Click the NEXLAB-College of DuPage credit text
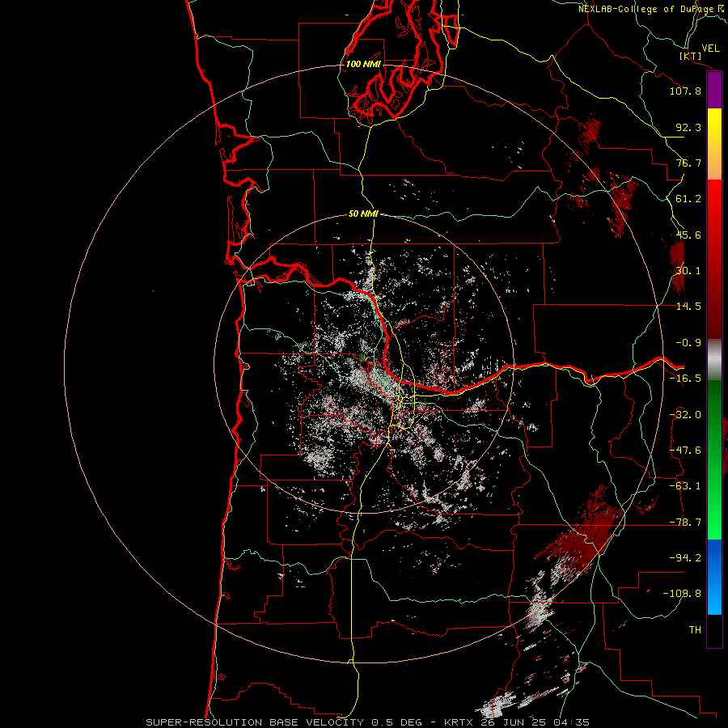This screenshot has height=728, width=728. point(651,9)
